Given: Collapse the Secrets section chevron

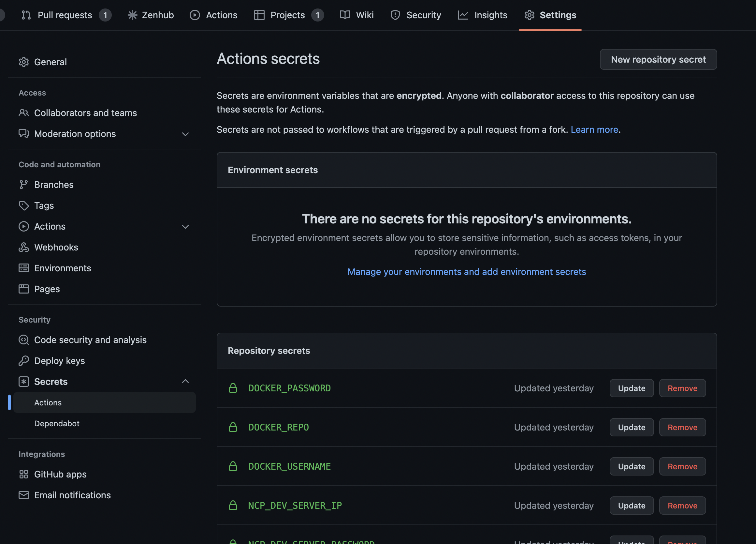Looking at the screenshot, I should 185,381.
